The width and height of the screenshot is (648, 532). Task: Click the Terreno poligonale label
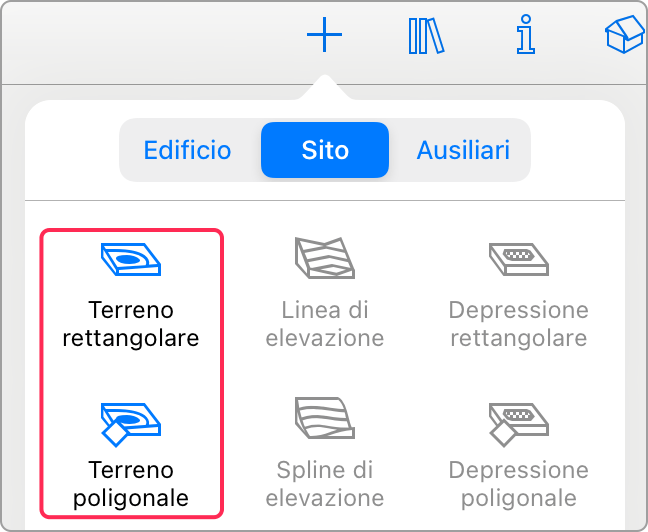click(131, 484)
